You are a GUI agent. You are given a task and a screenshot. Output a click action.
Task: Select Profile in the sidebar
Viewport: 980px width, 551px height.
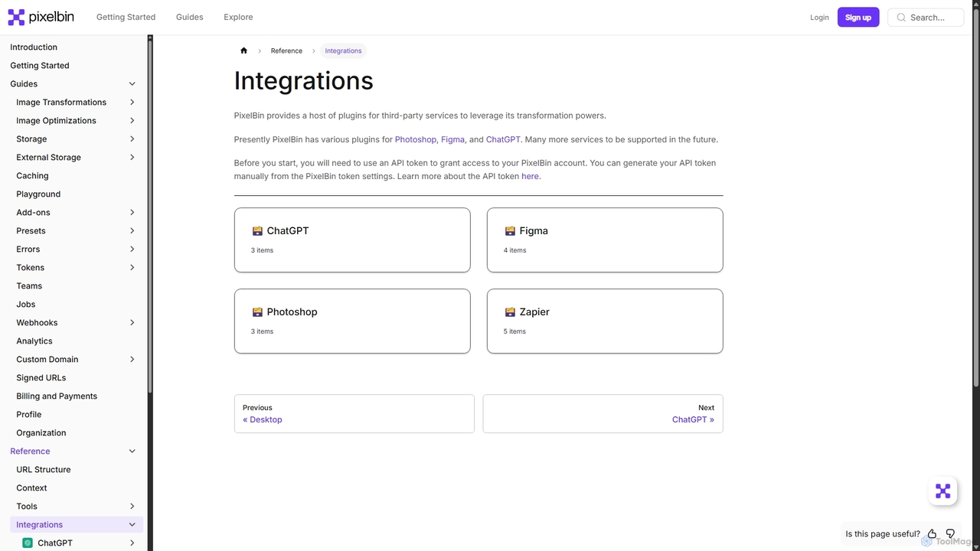click(29, 415)
